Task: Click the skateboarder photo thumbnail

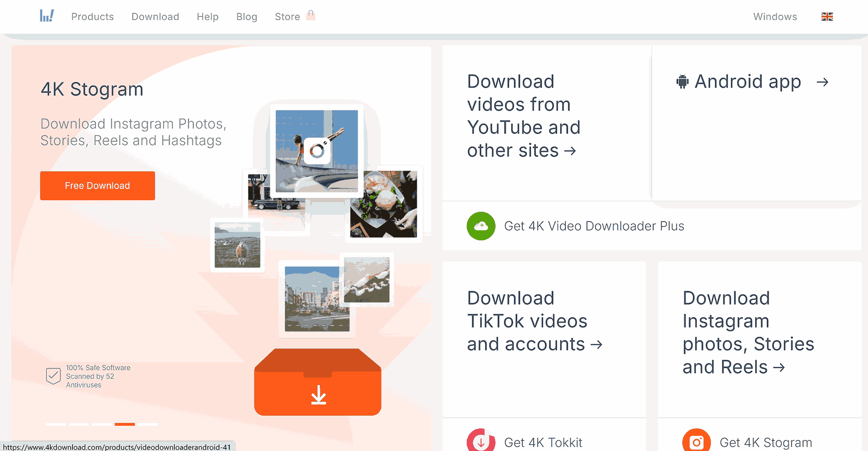Action: (x=317, y=150)
